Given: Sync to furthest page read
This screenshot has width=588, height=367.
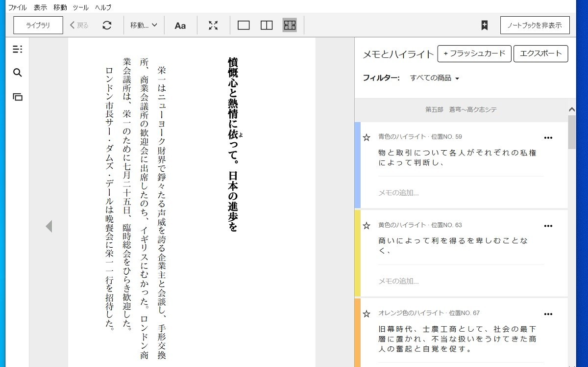Looking at the screenshot, I should coord(107,25).
